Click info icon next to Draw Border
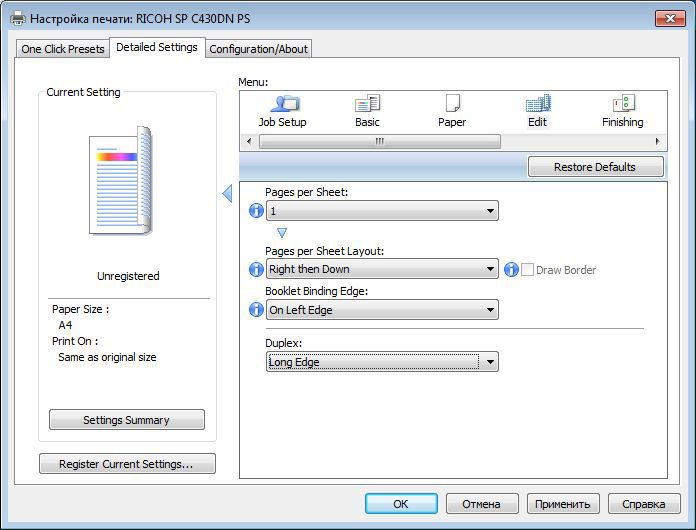 [511, 269]
